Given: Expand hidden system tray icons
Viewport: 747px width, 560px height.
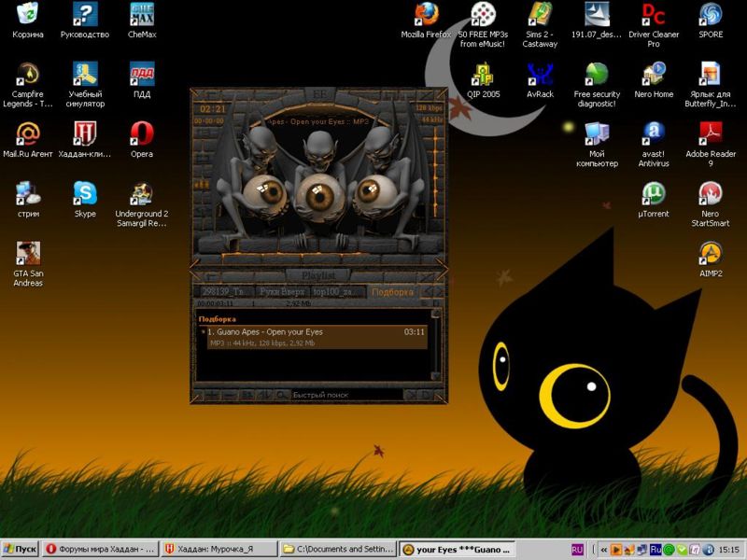Looking at the screenshot, I should click(x=603, y=550).
